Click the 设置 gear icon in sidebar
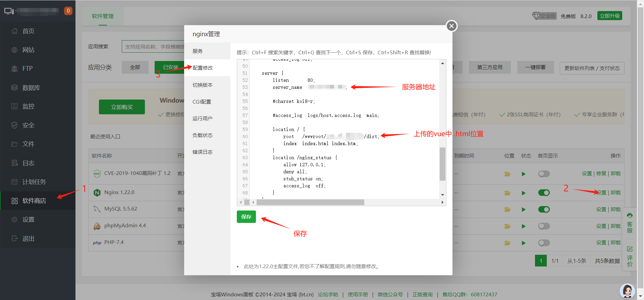The width and height of the screenshot is (644, 300). (x=14, y=220)
